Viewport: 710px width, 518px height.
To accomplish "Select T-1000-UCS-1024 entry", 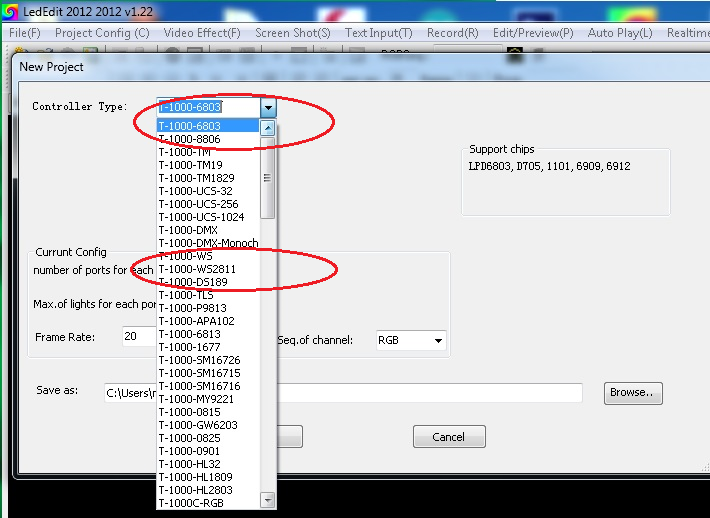I will point(208,217).
